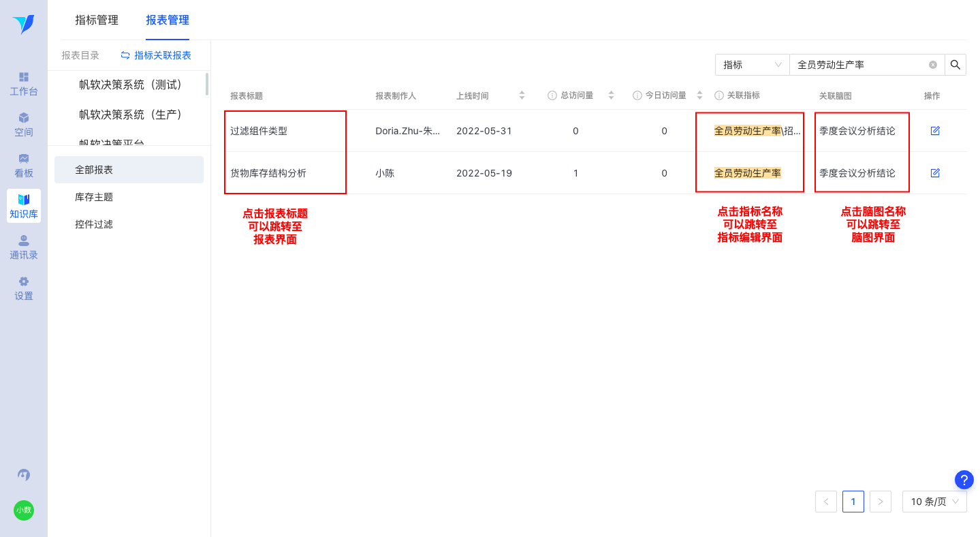Open the 10 条/页 page size dropdown
This screenshot has height=537, width=980.
pyautogui.click(x=934, y=502)
